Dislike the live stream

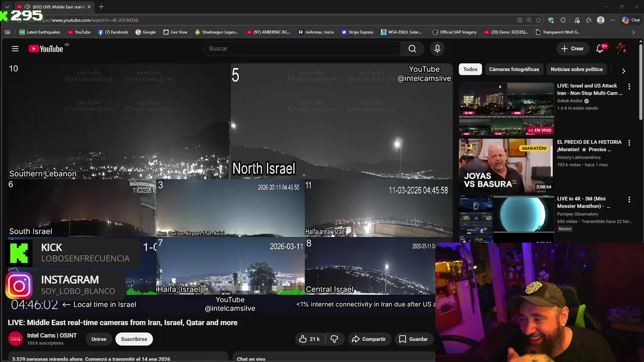[334, 339]
